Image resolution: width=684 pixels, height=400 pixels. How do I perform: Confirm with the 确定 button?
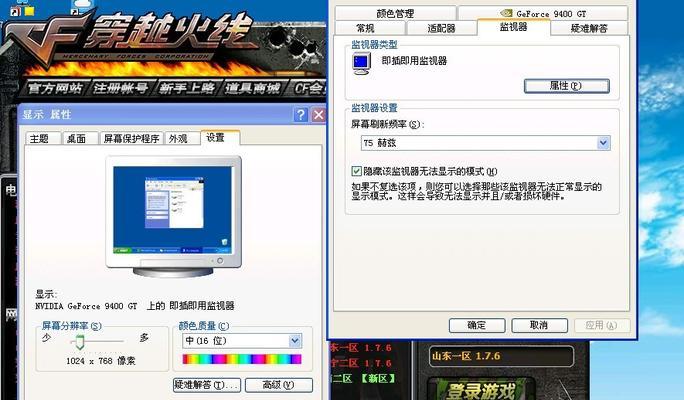pos(477,325)
